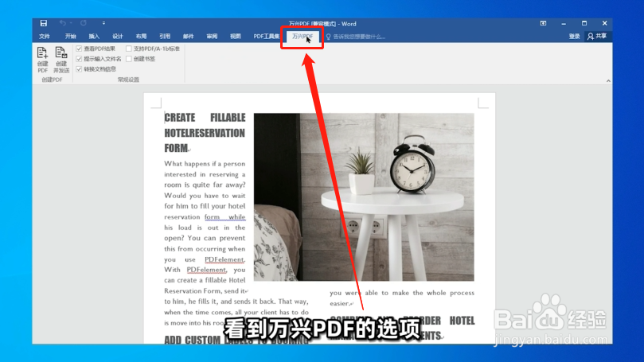Screen dimensions: 644x362
Task: Click the 'HOTELRESERVATION' heading line
Action: click(x=205, y=133)
